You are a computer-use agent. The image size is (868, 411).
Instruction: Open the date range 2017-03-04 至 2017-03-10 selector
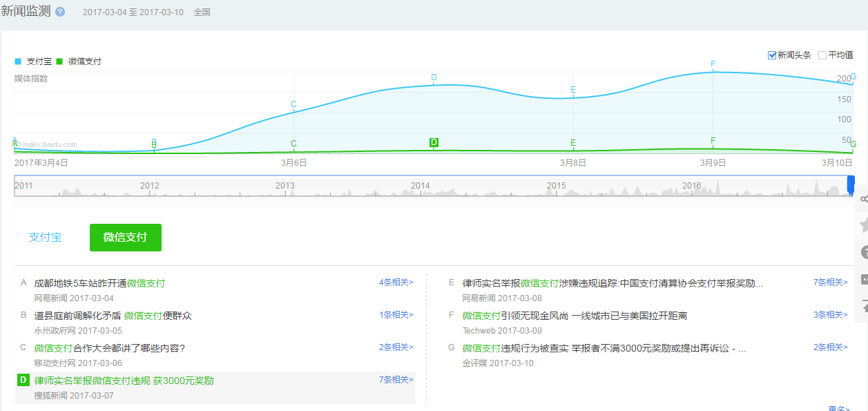(133, 12)
